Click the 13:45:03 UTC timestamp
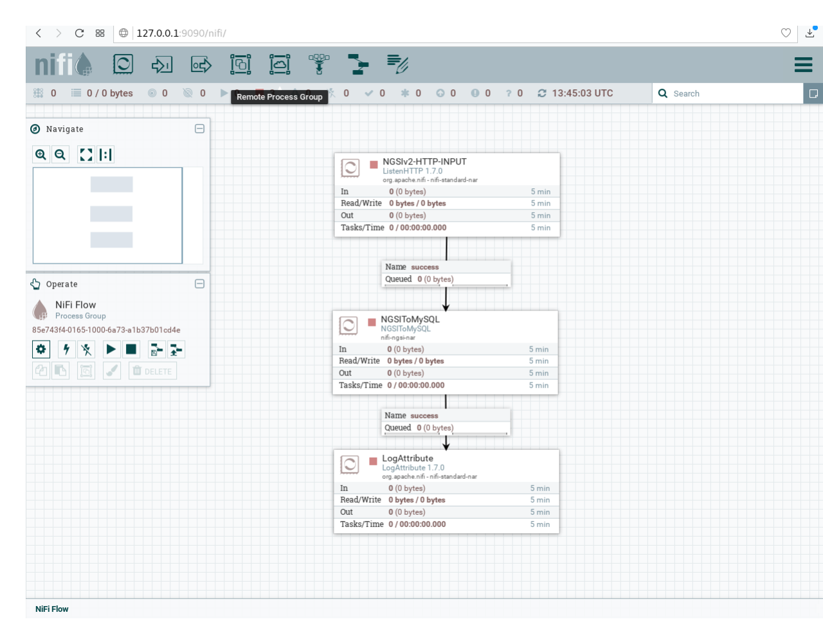823x644 pixels. pos(583,93)
